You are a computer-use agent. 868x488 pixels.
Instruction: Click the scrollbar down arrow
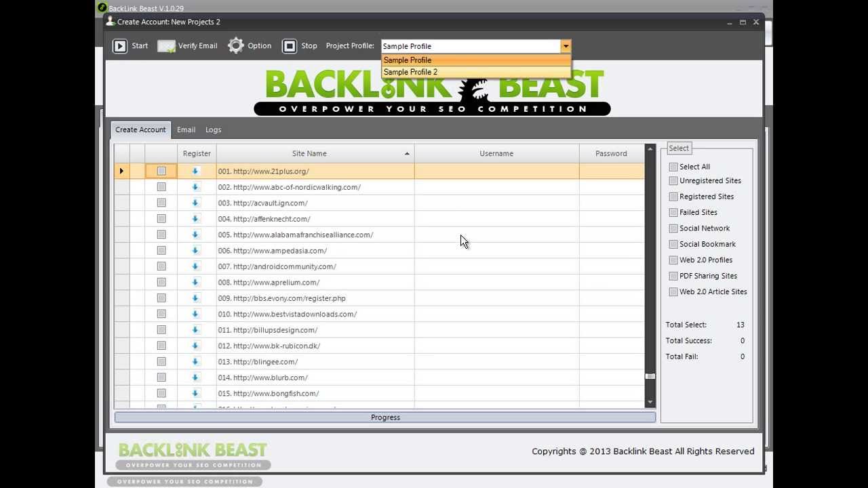tap(650, 403)
